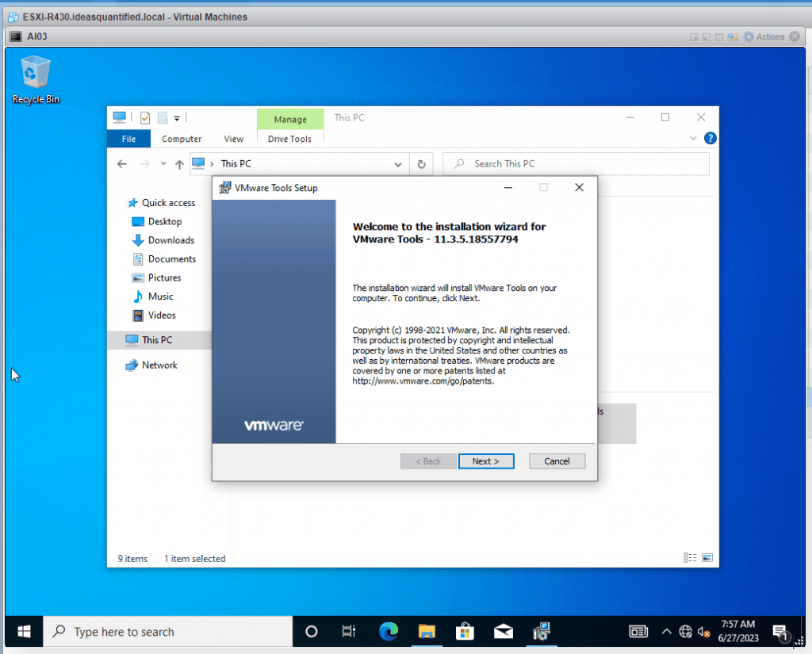The height and width of the screenshot is (654, 812).
Task: Open the Recycle Bin desktop icon
Action: pyautogui.click(x=36, y=80)
